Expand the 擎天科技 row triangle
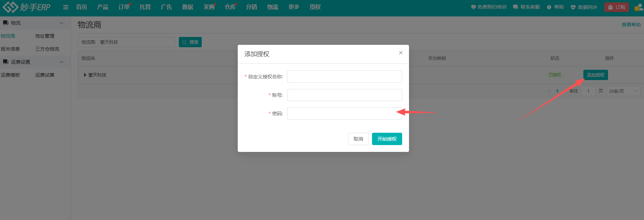 point(85,75)
